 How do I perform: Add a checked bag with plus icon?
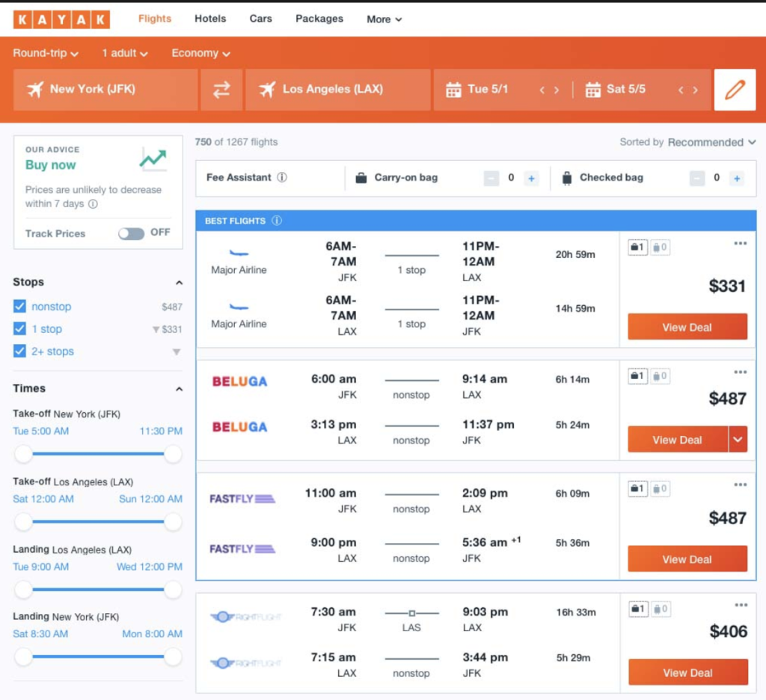[737, 178]
